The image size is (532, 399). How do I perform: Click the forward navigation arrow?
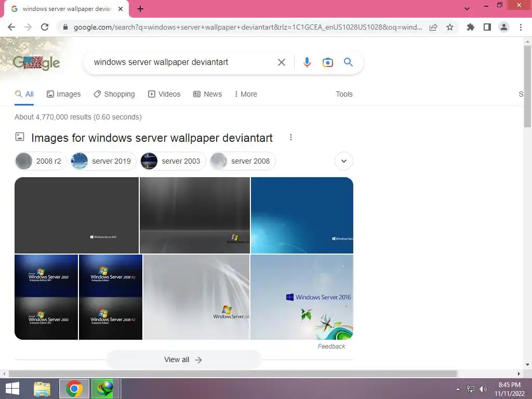pos(28,27)
